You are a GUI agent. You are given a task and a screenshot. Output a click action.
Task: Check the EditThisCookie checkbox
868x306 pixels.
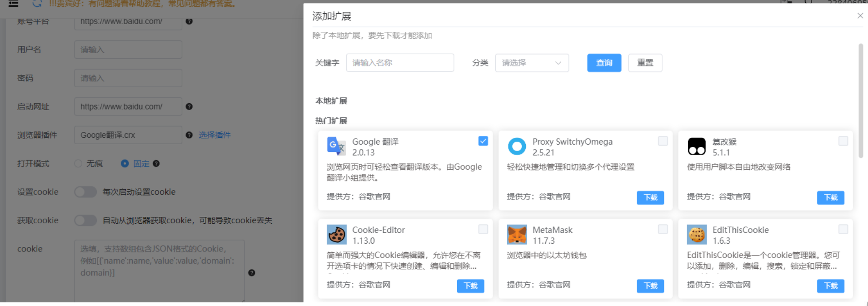click(x=843, y=229)
